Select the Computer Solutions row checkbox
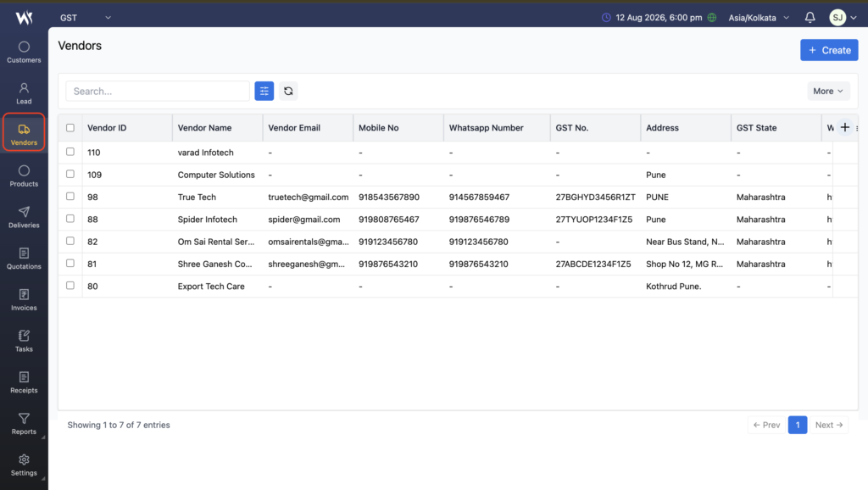The width and height of the screenshot is (868, 490). (x=70, y=174)
